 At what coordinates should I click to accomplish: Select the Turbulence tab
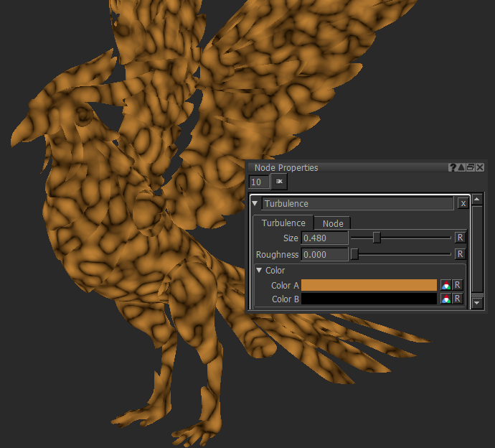pyautogui.click(x=283, y=223)
